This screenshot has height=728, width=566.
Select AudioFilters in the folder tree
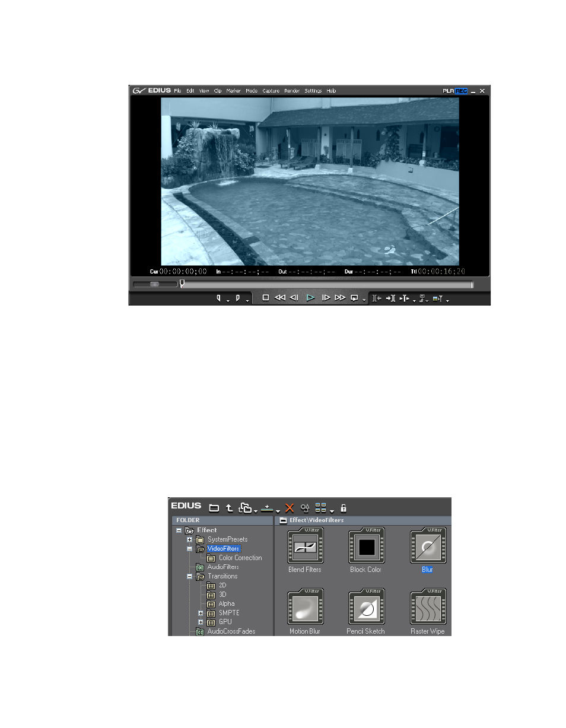(x=223, y=567)
